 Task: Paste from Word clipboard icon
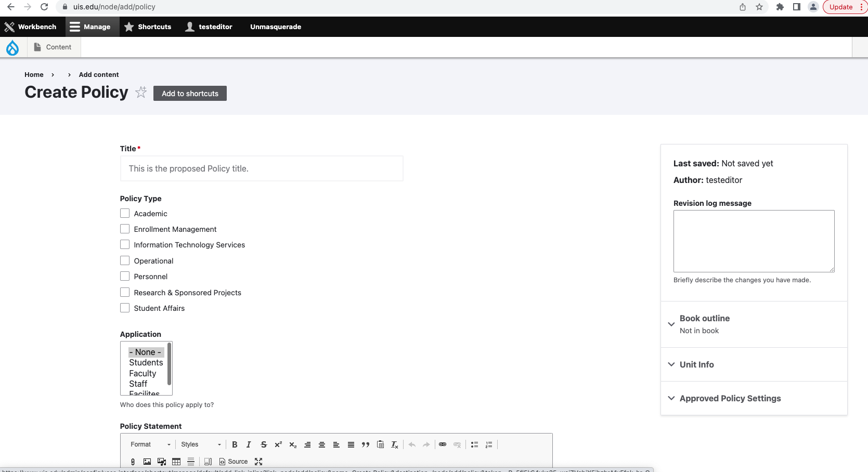click(x=380, y=444)
